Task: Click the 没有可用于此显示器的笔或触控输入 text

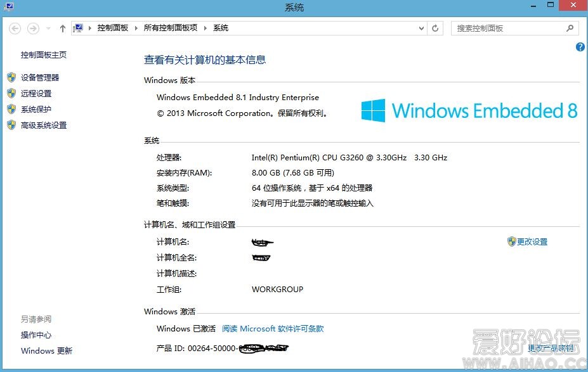Action: click(312, 203)
